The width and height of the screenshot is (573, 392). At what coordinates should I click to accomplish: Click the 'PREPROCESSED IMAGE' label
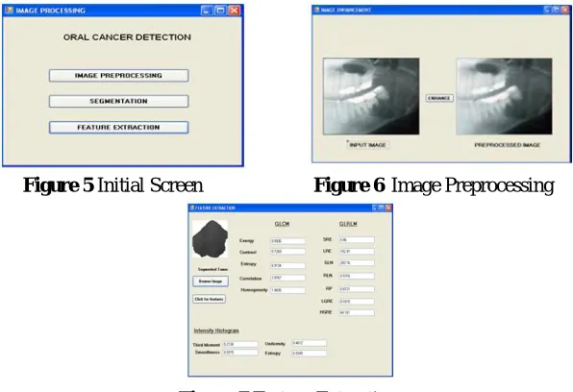click(x=508, y=145)
